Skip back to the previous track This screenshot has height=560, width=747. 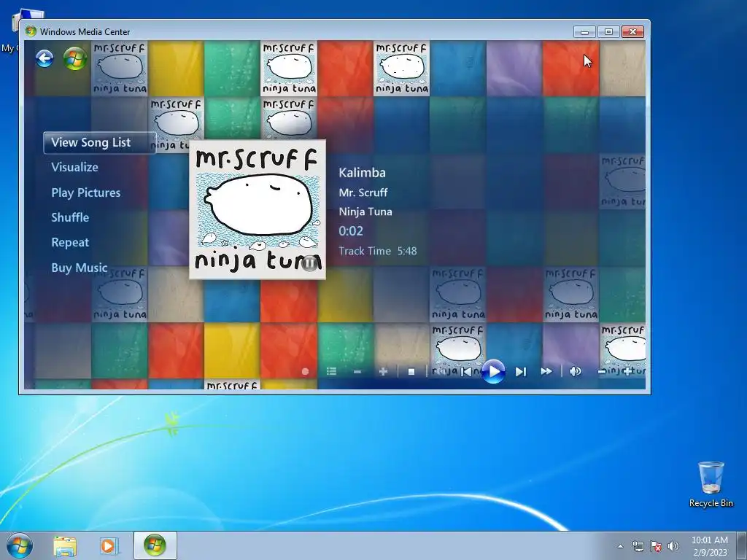click(x=466, y=372)
